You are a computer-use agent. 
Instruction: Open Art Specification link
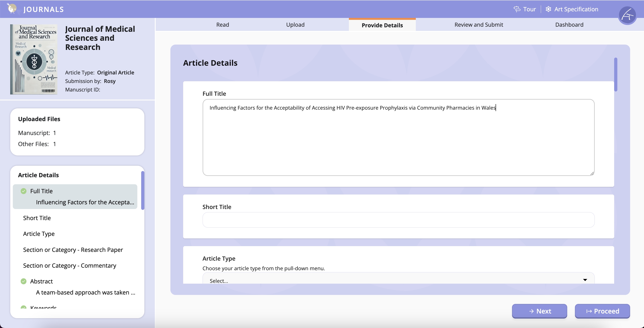[576, 9]
